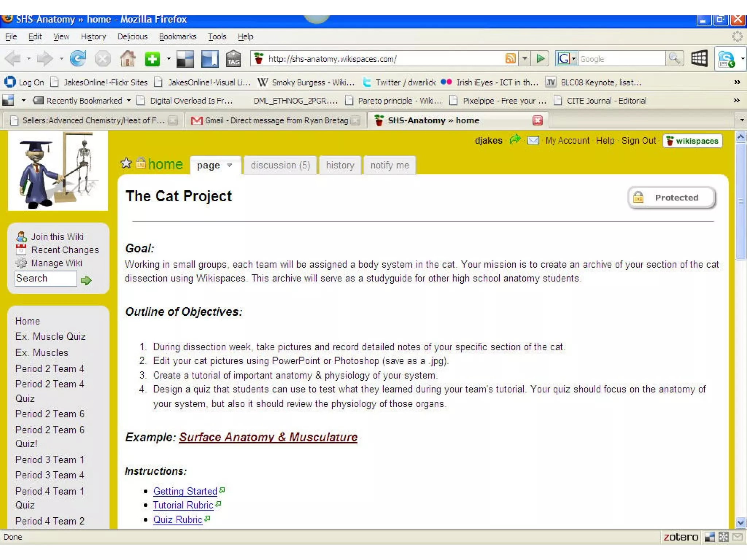Click the green plus bookmark icon
The width and height of the screenshot is (747, 560).
tap(152, 59)
